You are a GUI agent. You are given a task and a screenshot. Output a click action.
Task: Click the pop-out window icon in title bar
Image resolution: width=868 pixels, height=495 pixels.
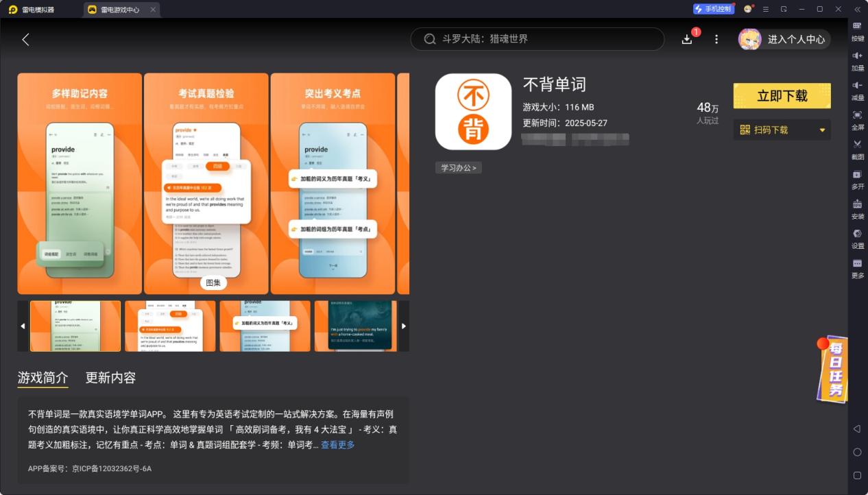click(784, 9)
